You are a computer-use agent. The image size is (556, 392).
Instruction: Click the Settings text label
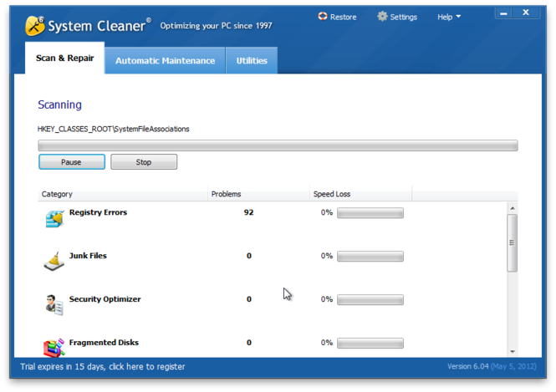(x=404, y=17)
